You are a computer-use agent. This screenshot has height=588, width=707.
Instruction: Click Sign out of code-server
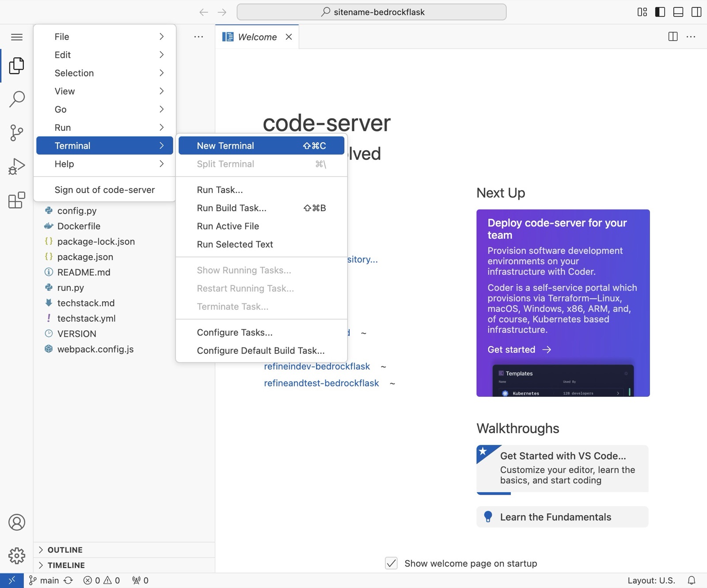click(105, 190)
